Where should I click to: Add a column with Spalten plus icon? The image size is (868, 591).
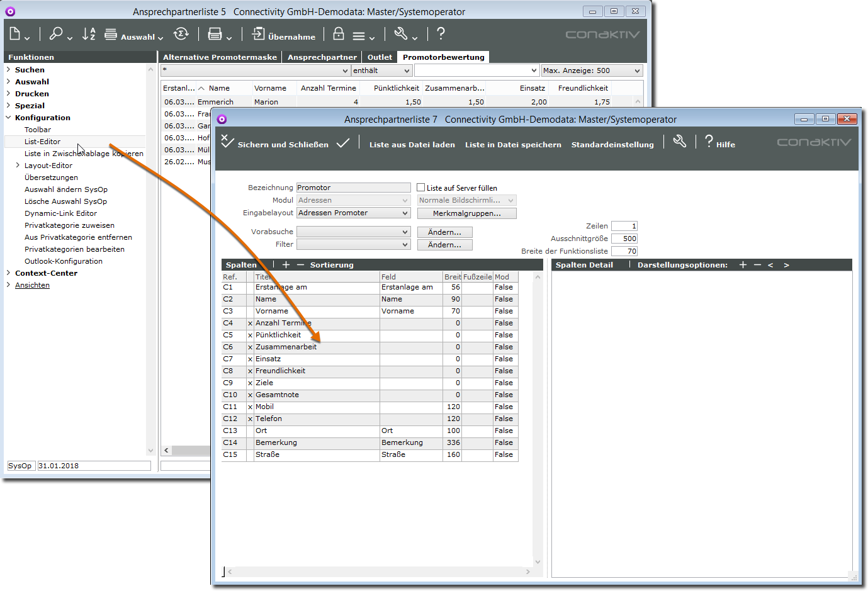point(286,265)
